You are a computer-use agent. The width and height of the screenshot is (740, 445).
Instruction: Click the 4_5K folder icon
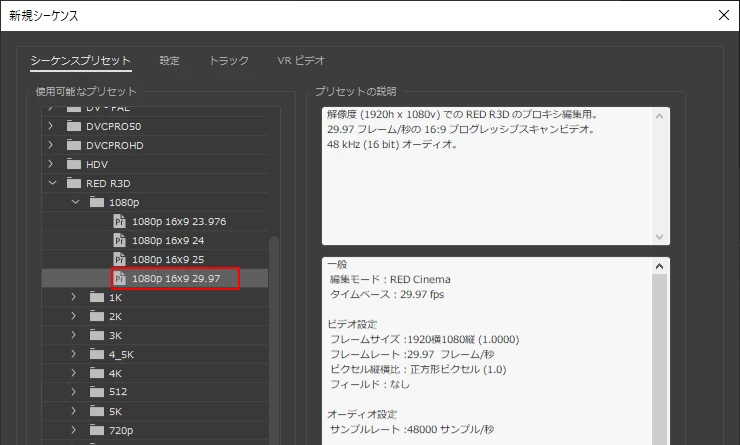pos(97,353)
